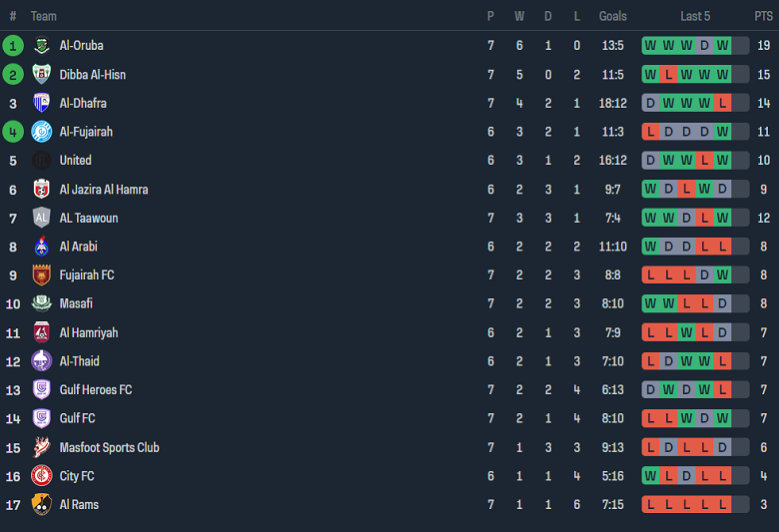Open the AL Taawoun team page
The image size is (779, 532).
click(x=88, y=218)
